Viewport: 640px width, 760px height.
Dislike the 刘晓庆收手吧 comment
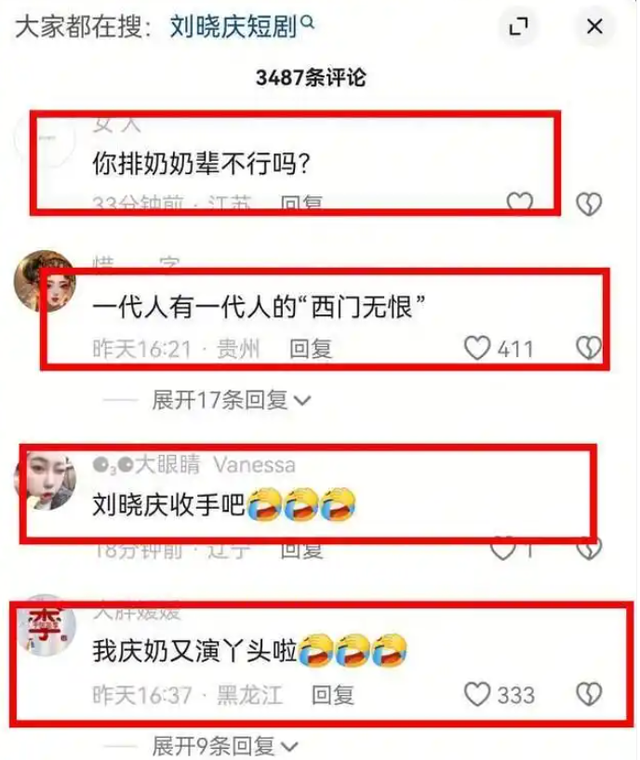tap(589, 549)
